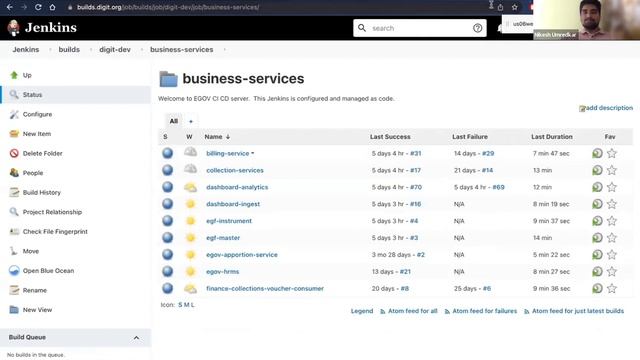
Task: Open People in the side menu
Action: pos(33,173)
